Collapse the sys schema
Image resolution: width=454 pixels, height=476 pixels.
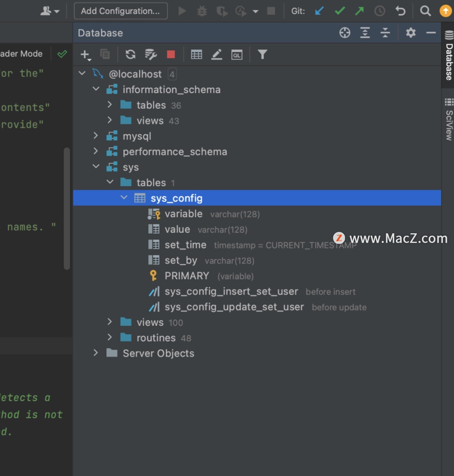pos(96,166)
